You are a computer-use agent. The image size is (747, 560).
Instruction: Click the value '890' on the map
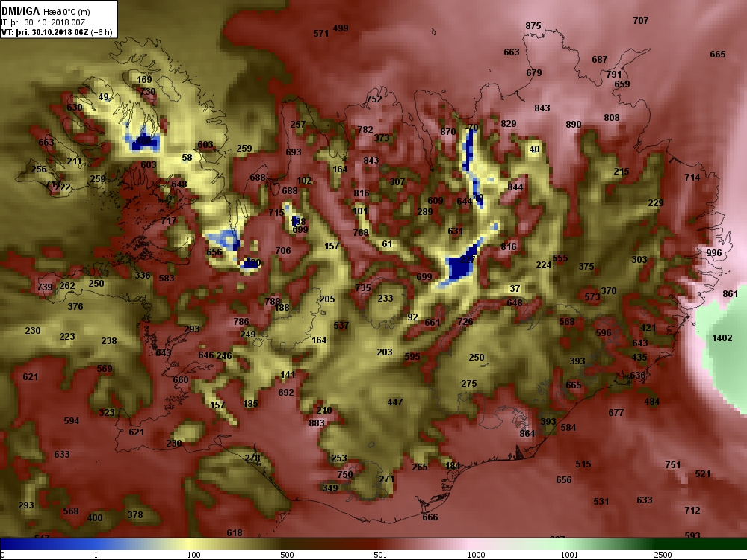573,124
